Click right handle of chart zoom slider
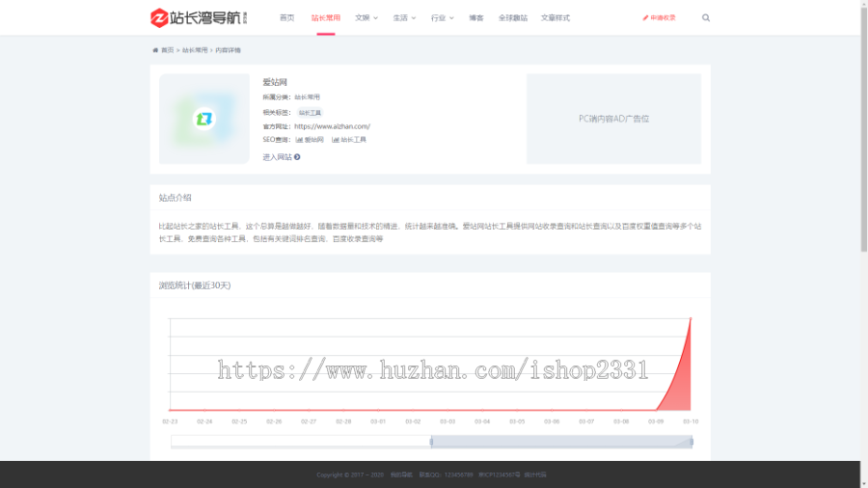 692,442
